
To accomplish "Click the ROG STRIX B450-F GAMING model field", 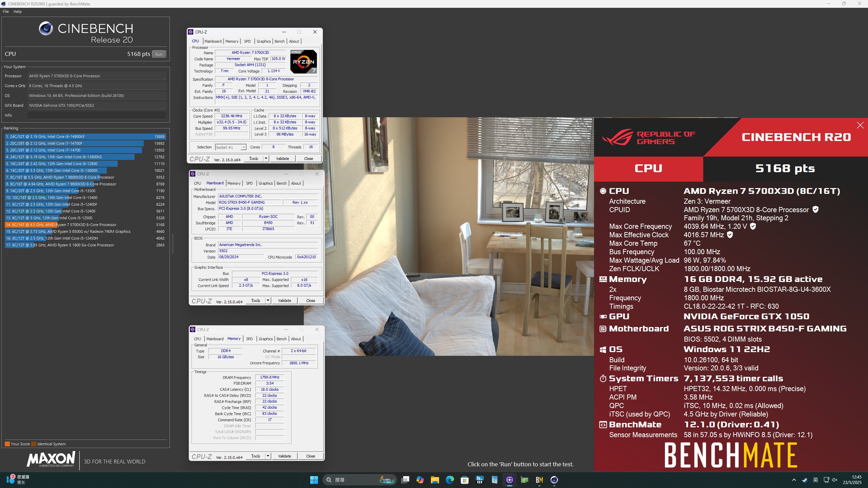I will (x=251, y=202).
